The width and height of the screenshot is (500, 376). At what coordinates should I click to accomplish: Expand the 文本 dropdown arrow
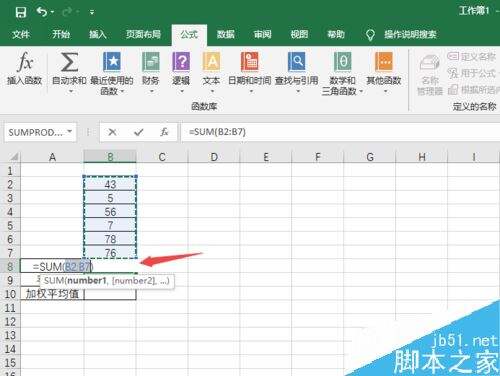212,91
